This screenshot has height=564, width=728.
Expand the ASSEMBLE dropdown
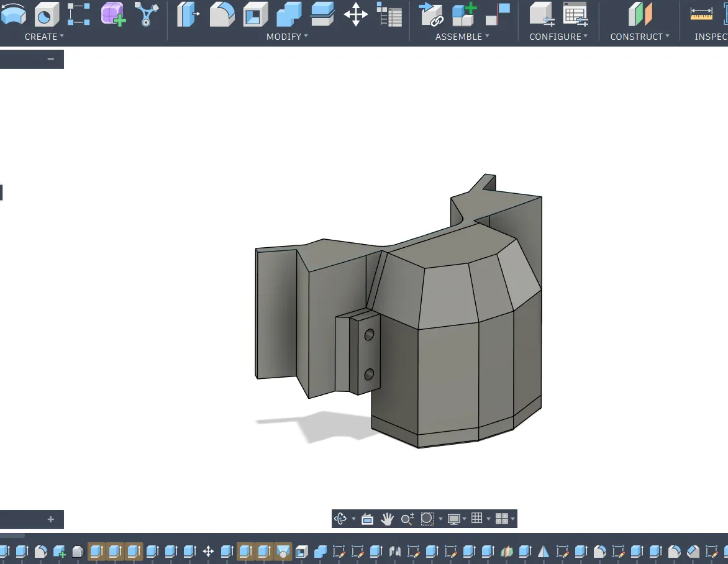(x=462, y=37)
